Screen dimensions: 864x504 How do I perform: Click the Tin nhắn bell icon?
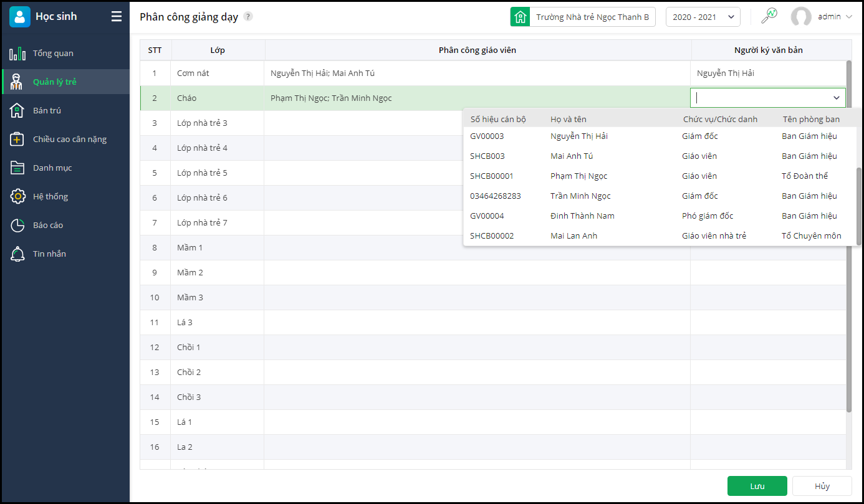pyautogui.click(x=17, y=254)
